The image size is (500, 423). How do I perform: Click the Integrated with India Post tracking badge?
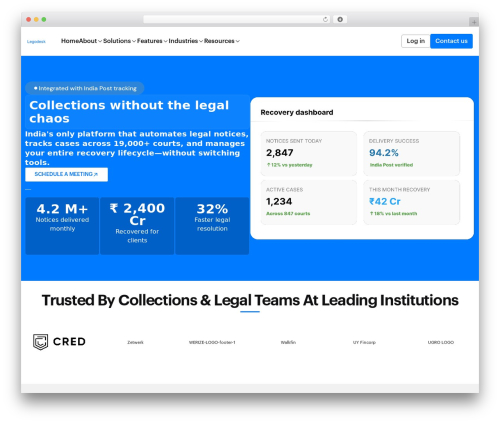tap(85, 88)
